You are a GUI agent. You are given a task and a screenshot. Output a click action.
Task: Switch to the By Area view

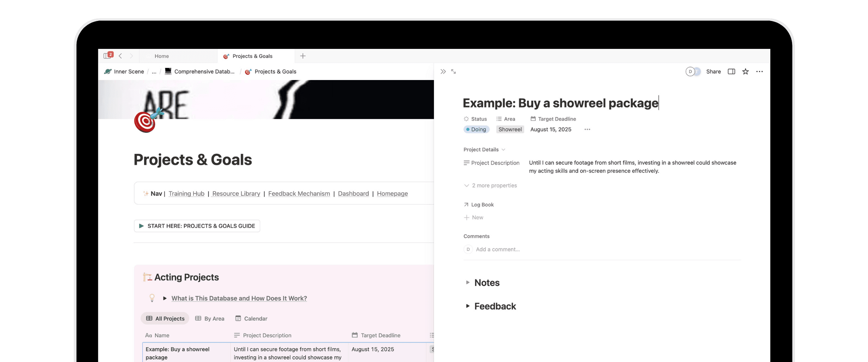click(210, 319)
